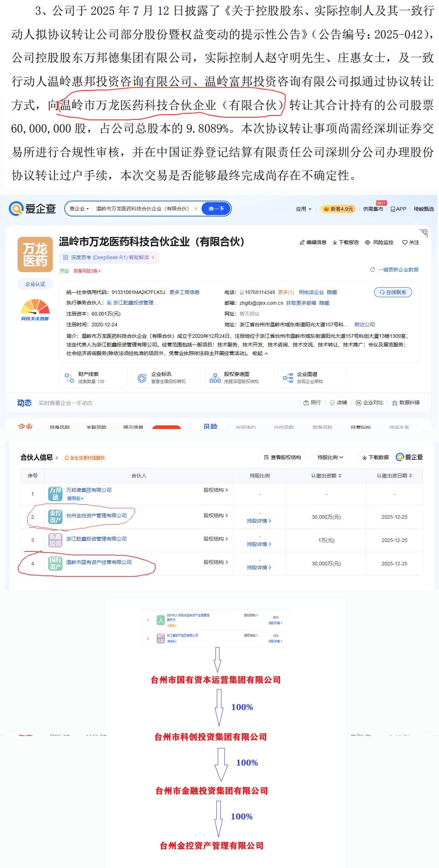Clear the search box with the x icon

[196, 209]
